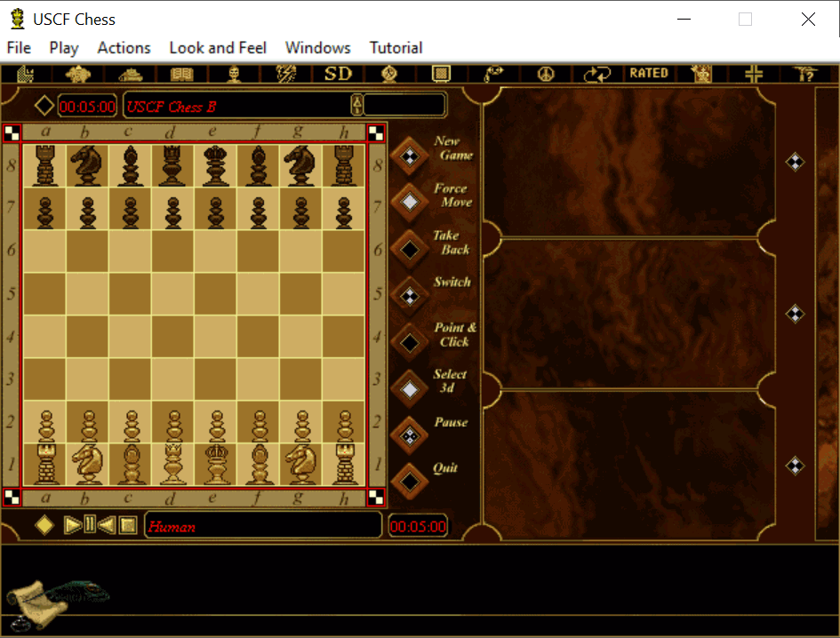Pause the game

pos(410,435)
